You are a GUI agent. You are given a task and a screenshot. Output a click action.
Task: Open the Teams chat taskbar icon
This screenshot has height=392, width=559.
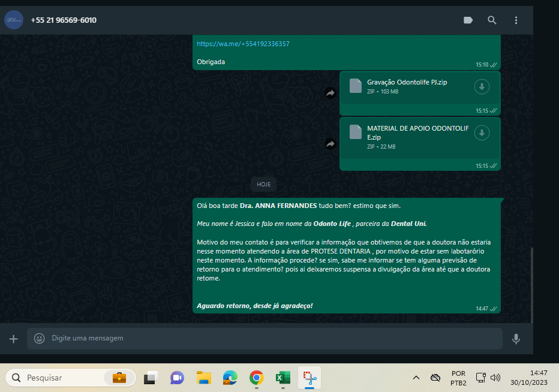click(177, 378)
